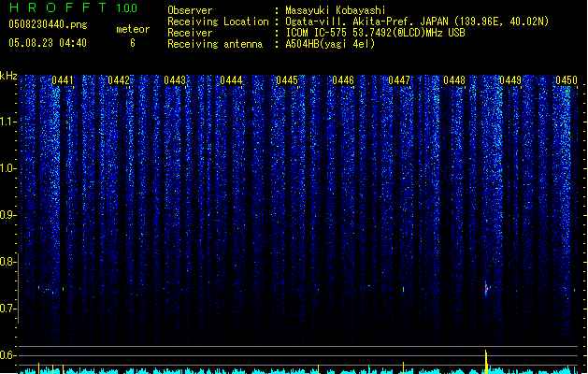Click the 0444 time marker

click(231, 80)
